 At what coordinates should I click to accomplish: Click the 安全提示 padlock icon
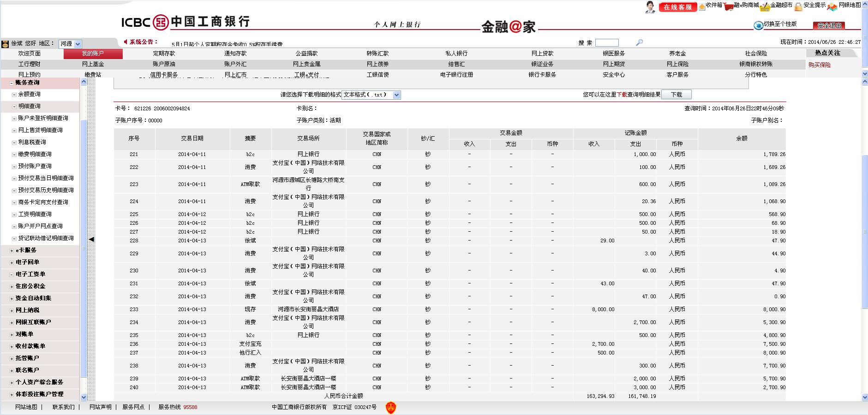pos(798,6)
